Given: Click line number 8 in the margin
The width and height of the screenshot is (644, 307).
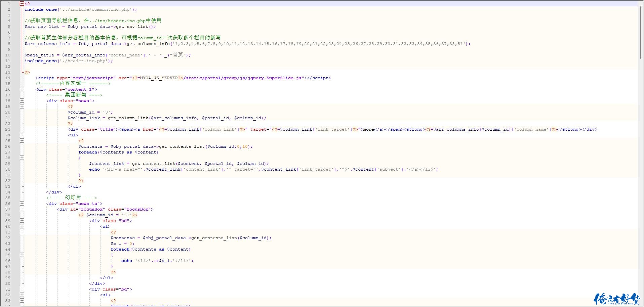Looking at the screenshot, I should click(9, 44).
